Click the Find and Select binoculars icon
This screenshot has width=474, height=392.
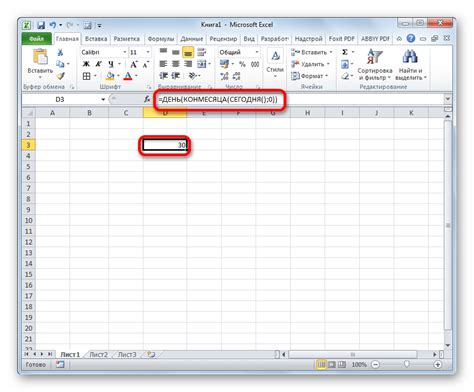410,57
